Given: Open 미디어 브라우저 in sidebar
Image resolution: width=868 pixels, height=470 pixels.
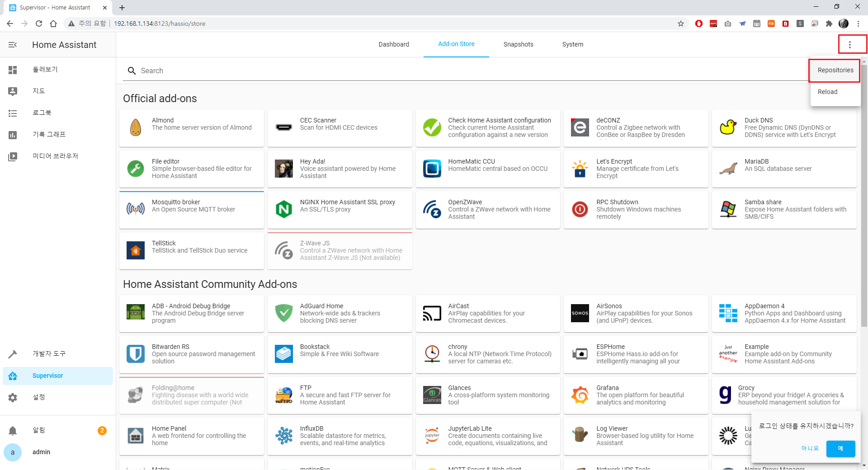Looking at the screenshot, I should coord(58,156).
